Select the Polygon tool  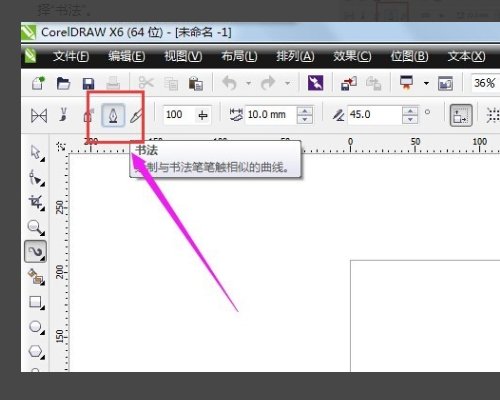coord(36,351)
